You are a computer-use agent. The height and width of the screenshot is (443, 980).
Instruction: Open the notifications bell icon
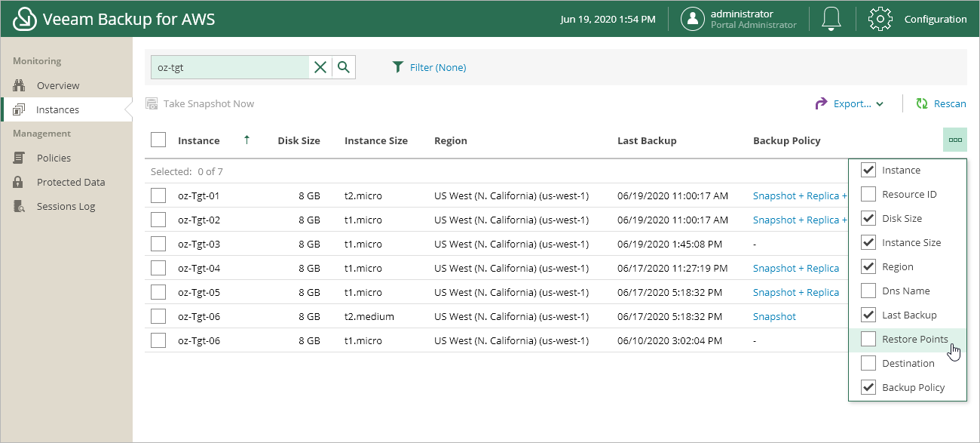pos(831,19)
